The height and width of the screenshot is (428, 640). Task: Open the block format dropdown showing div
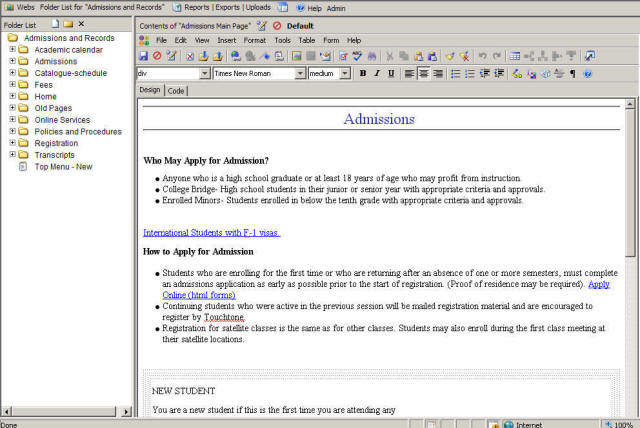[204, 73]
